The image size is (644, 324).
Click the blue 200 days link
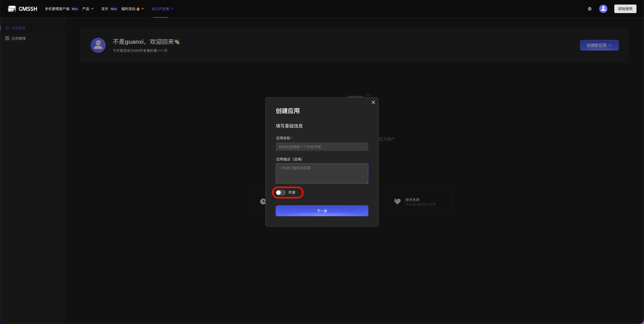(160, 50)
